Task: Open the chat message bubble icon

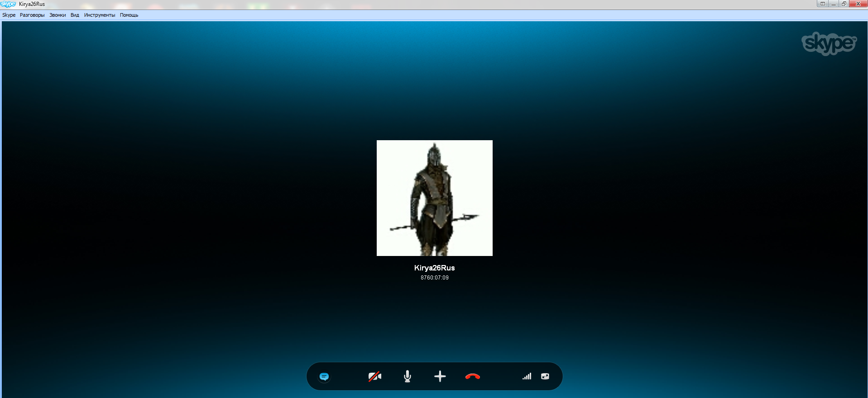Action: tap(324, 376)
